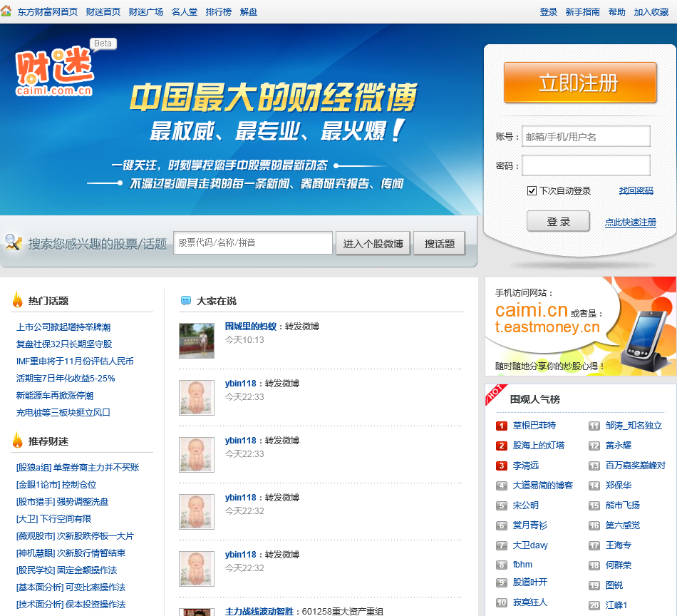Click the 搜话题 button

pos(439,243)
